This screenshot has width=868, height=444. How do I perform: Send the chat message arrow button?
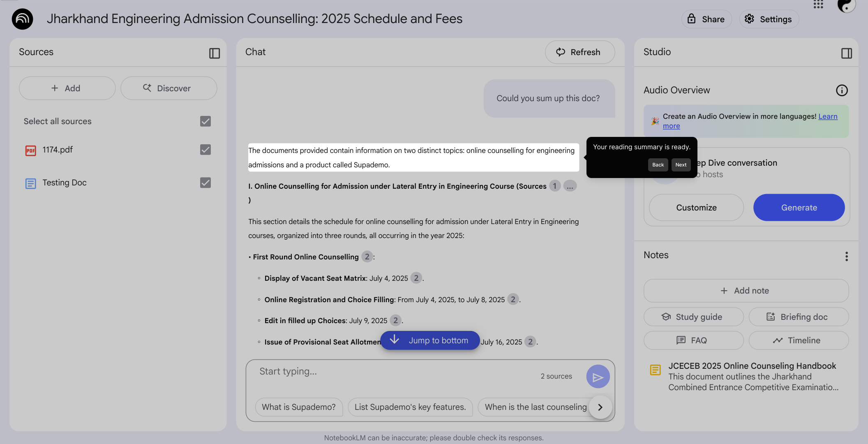598,377
